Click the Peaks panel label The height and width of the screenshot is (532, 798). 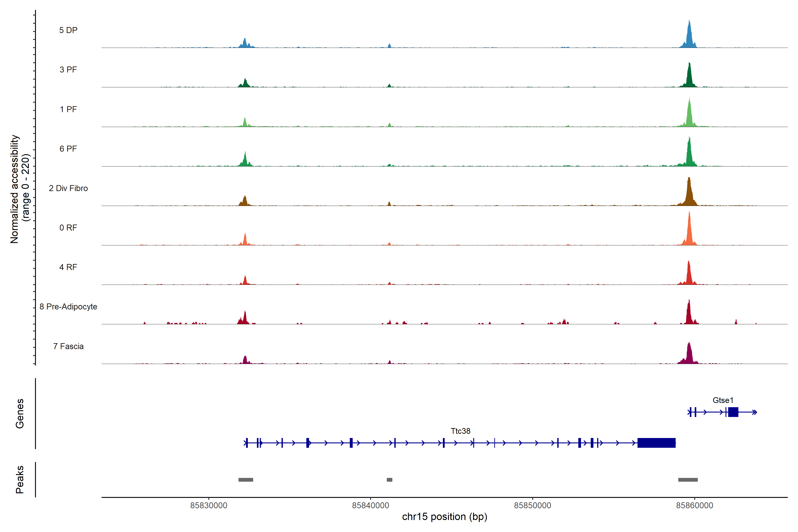[20, 479]
